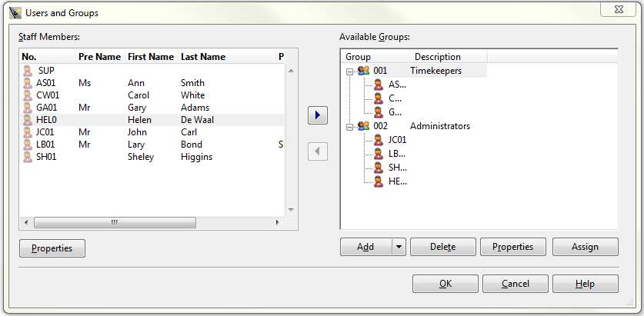Click the Assign button
Screen dimensions: 644x316
pos(585,247)
